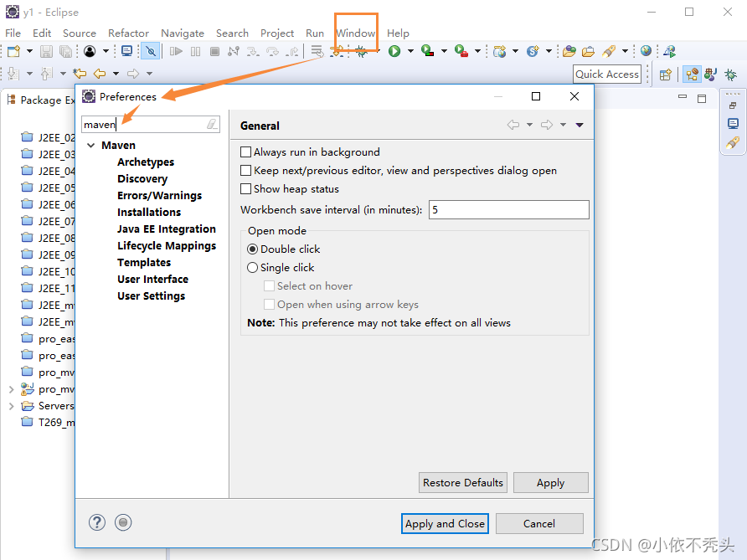Image resolution: width=747 pixels, height=560 pixels.
Task: Click the Last Edit Location arrow icon
Action: click(80, 74)
